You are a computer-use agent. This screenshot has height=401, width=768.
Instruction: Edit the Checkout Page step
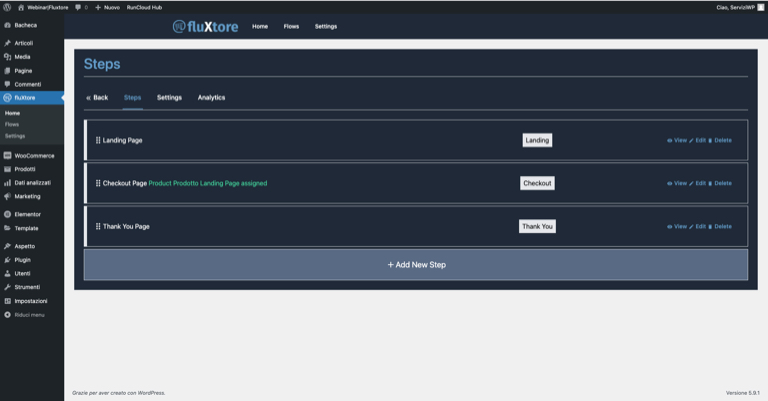697,183
